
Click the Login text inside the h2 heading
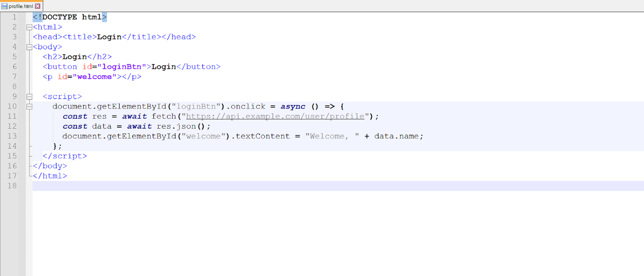coord(75,57)
